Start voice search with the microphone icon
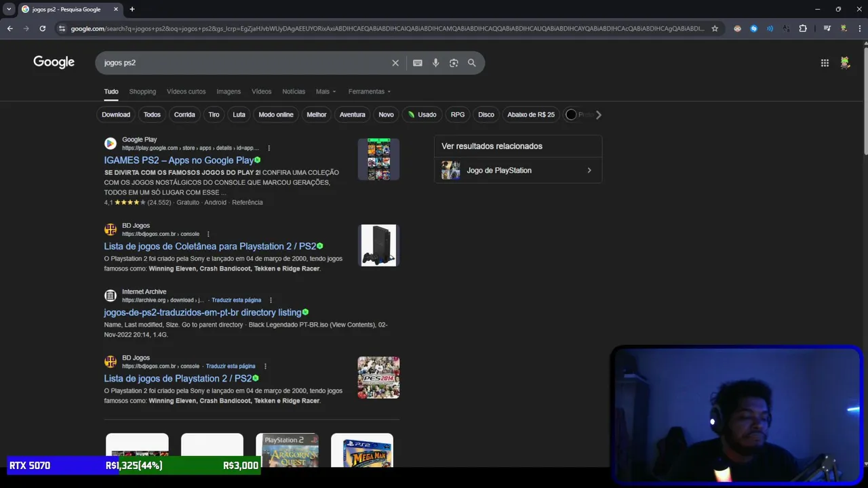Viewport: 868px width, 488px height. tap(435, 63)
